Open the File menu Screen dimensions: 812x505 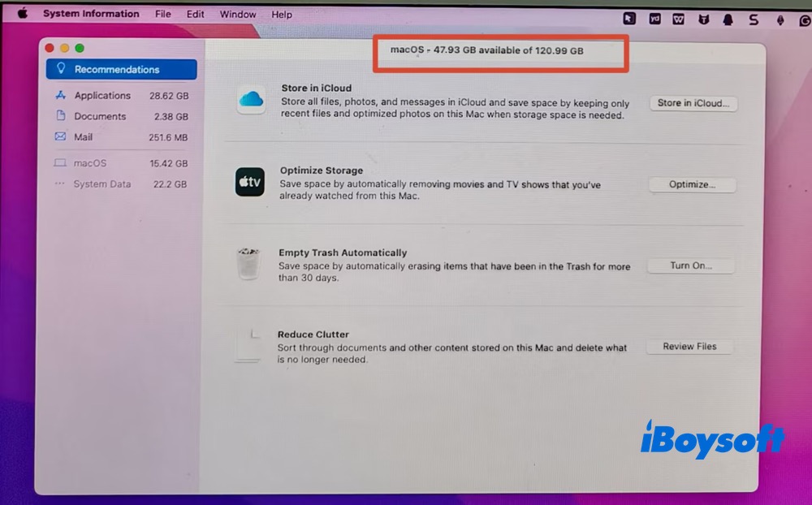[x=162, y=15]
